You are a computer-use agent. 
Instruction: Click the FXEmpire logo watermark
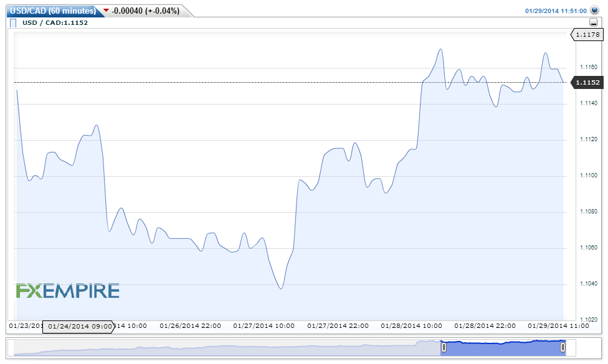point(67,291)
